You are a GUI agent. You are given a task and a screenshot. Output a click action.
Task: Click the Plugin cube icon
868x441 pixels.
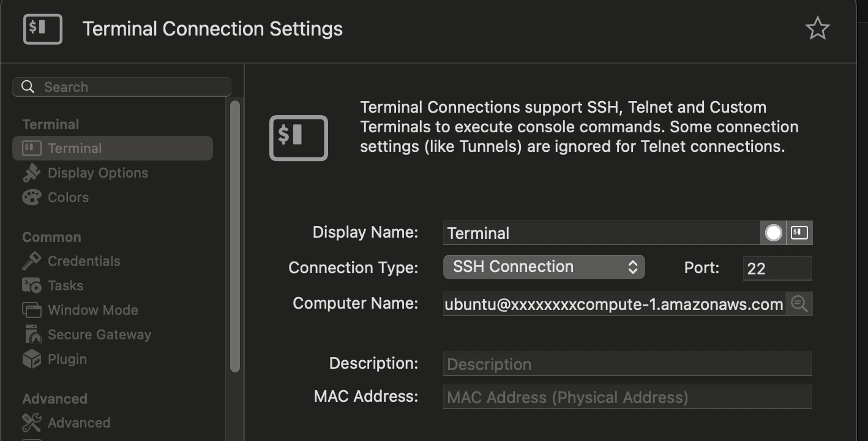(x=31, y=359)
